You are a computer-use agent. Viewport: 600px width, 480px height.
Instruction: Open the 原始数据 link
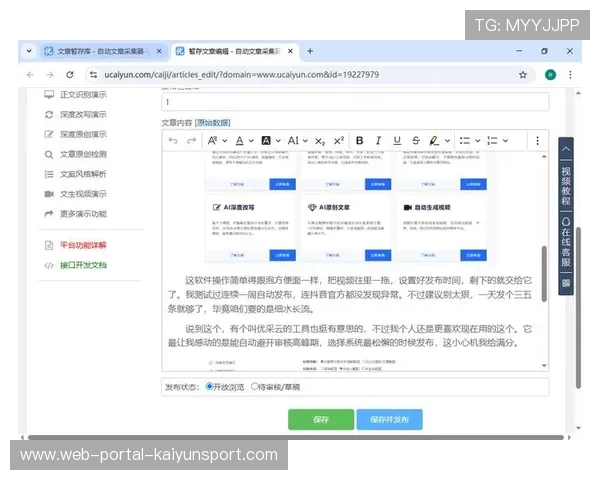pos(213,123)
